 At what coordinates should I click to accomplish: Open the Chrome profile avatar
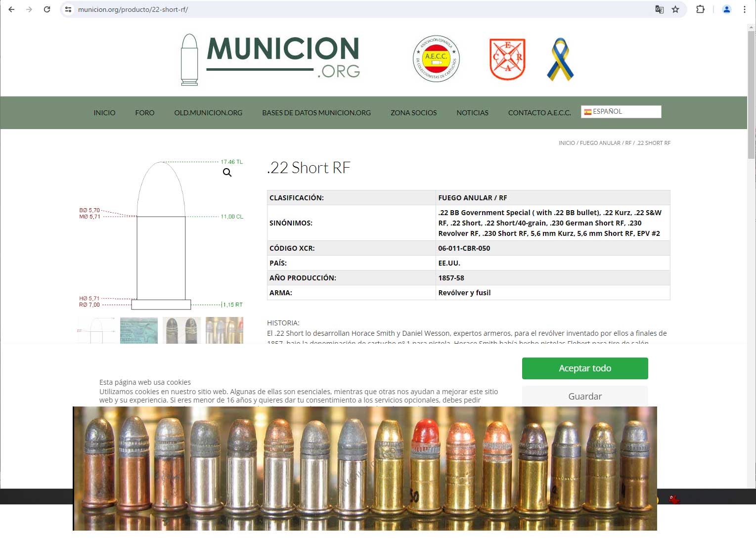[x=726, y=9]
